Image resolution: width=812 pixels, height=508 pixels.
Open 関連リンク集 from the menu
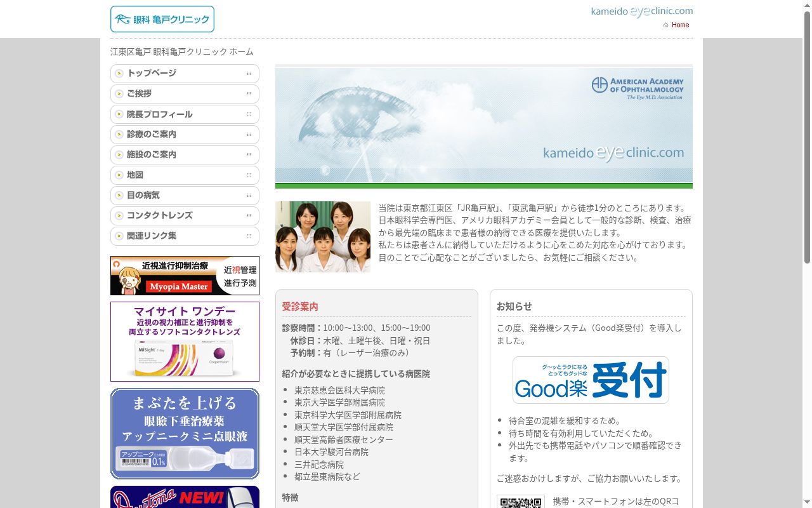coord(185,236)
